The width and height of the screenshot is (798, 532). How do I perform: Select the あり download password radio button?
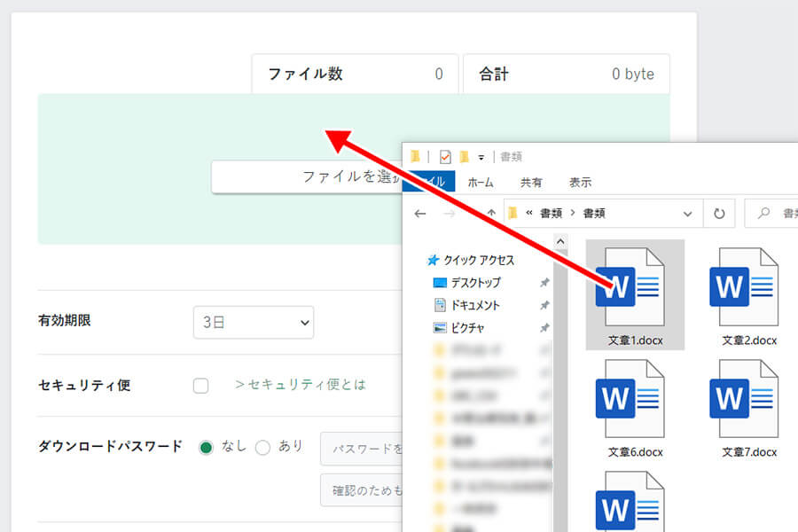click(262, 448)
